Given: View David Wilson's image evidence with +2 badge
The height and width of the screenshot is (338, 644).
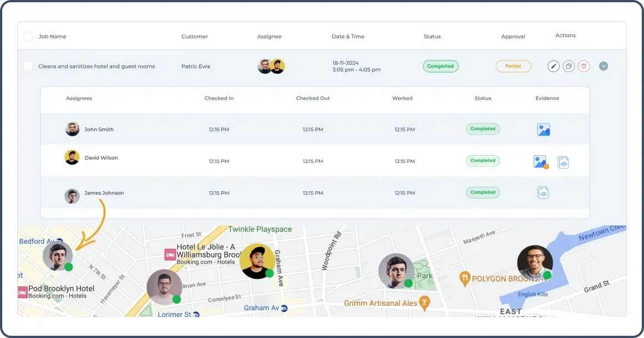Looking at the screenshot, I should click(539, 161).
